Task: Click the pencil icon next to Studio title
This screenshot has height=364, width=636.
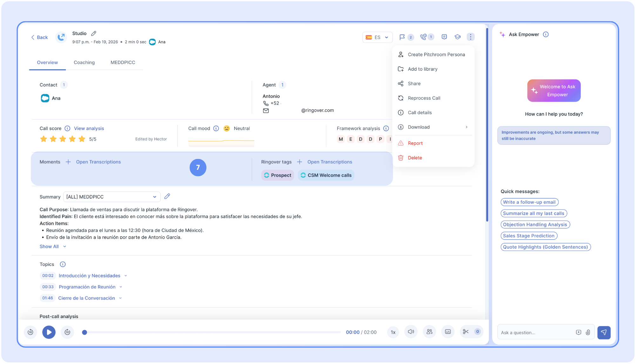Action: (94, 33)
